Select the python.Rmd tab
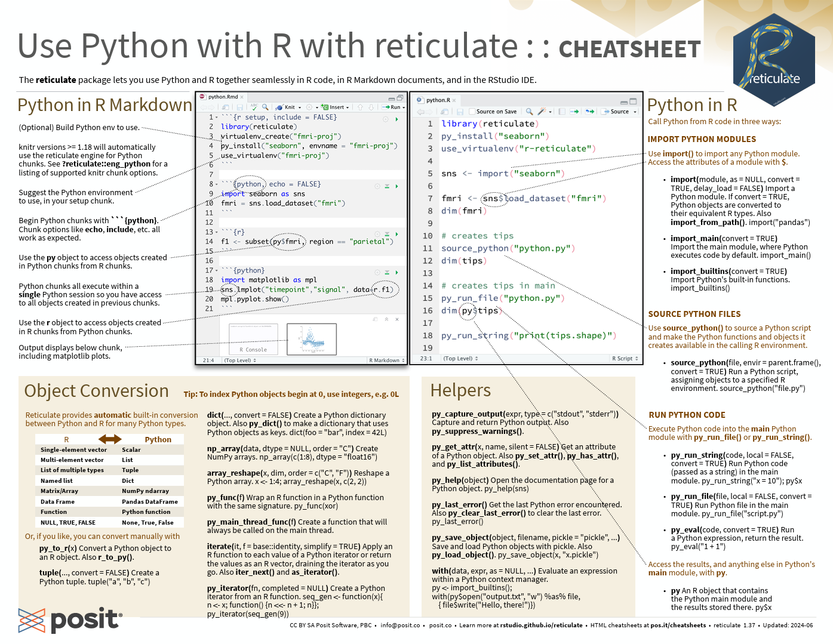 [x=224, y=97]
